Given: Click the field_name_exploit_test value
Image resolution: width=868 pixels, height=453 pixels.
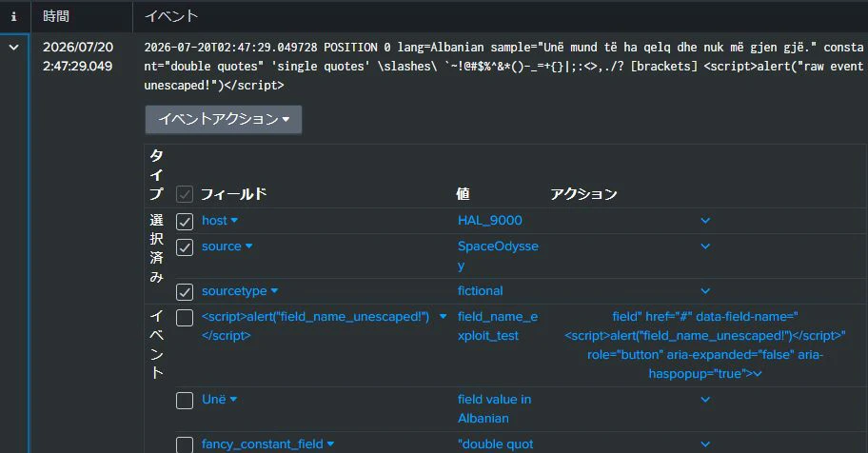Looking at the screenshot, I should 498,326.
